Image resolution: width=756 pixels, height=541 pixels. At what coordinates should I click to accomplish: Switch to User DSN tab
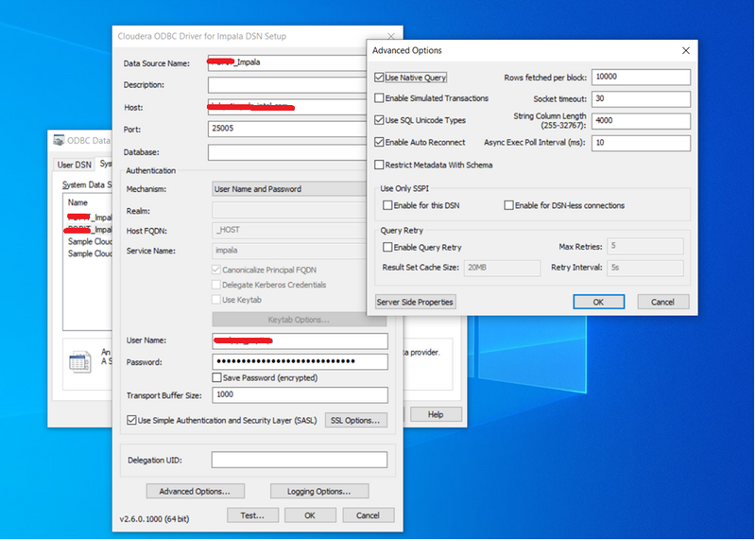[x=75, y=165]
